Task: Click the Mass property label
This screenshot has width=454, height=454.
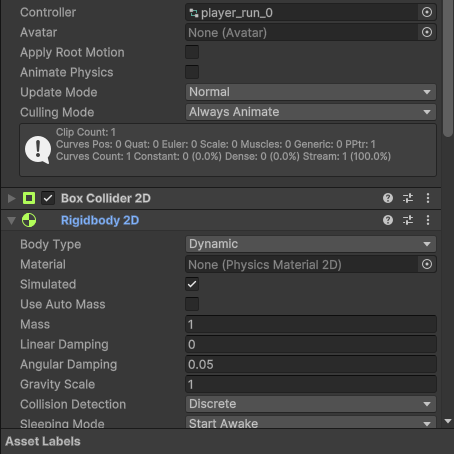Action: [x=35, y=324]
